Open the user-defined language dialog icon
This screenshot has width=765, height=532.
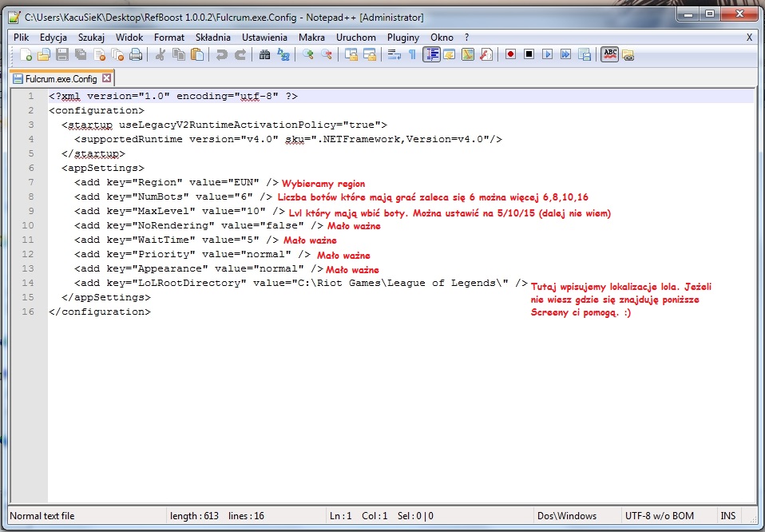[450, 54]
